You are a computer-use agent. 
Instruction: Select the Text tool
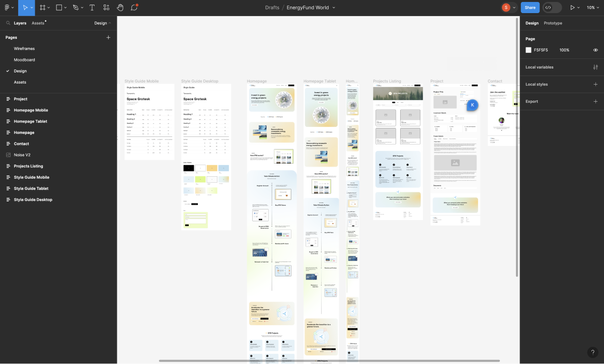click(x=92, y=8)
